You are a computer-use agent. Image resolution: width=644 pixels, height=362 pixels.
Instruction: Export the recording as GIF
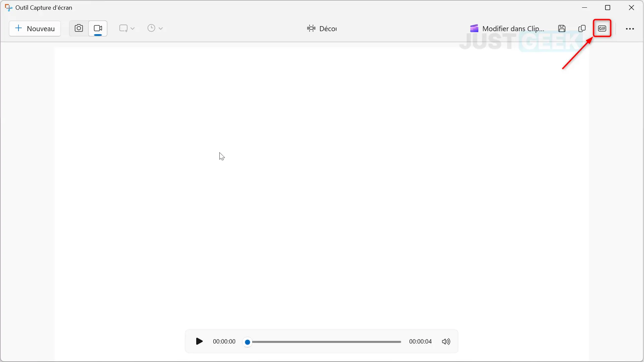point(602,28)
